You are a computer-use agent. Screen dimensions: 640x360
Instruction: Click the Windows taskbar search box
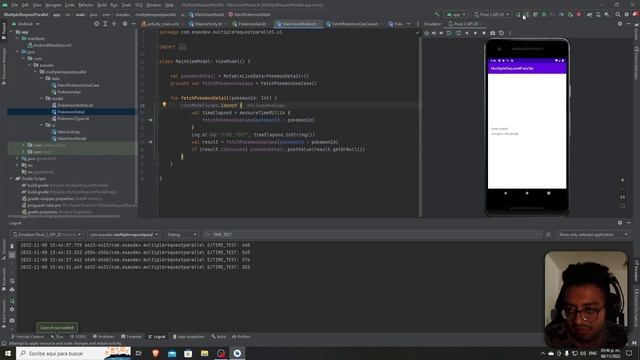pyautogui.click(x=73, y=353)
